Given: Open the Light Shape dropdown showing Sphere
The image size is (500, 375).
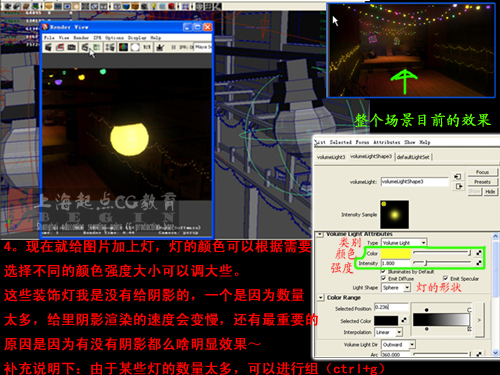Looking at the screenshot, I should click(396, 287).
